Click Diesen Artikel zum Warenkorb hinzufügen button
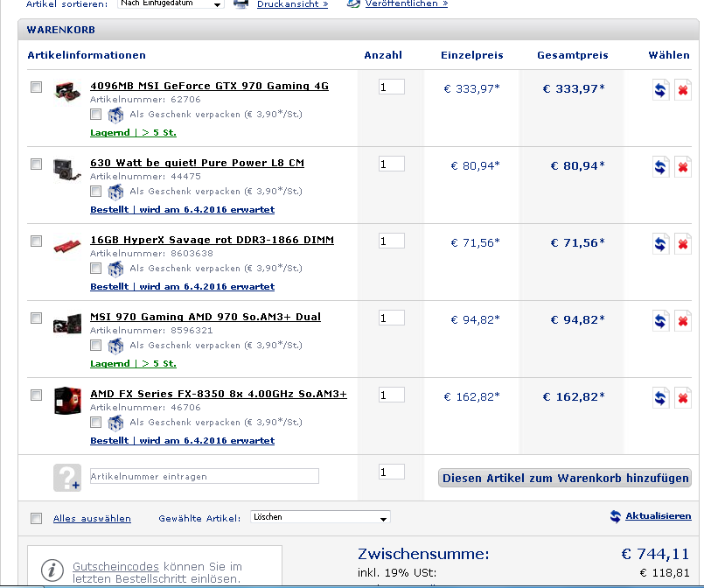The image size is (704, 588). click(565, 478)
